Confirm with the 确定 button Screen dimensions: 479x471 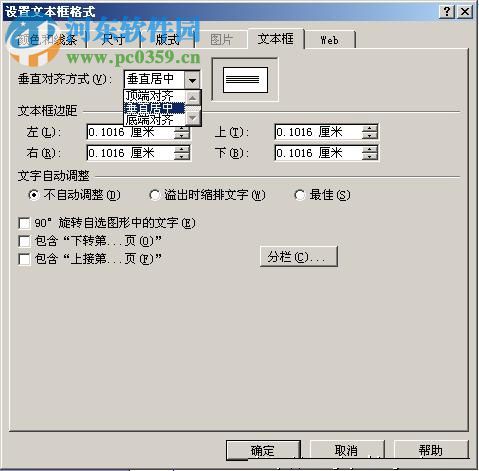click(263, 450)
